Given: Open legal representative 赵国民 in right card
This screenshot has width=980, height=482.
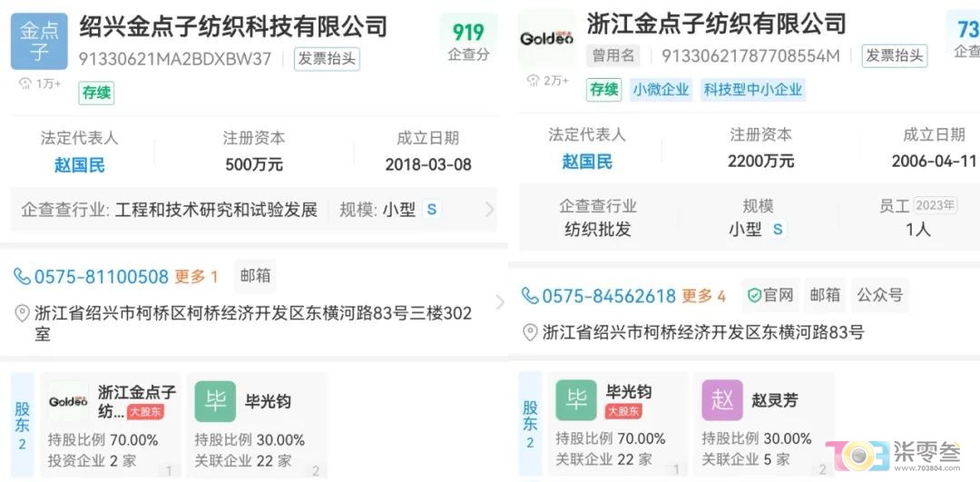Looking at the screenshot, I should point(587,162).
